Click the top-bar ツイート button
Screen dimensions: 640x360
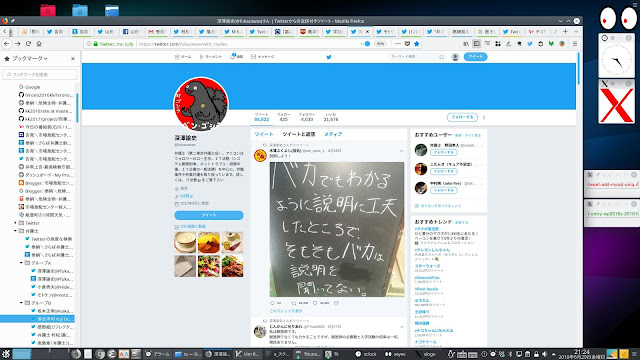(476, 57)
